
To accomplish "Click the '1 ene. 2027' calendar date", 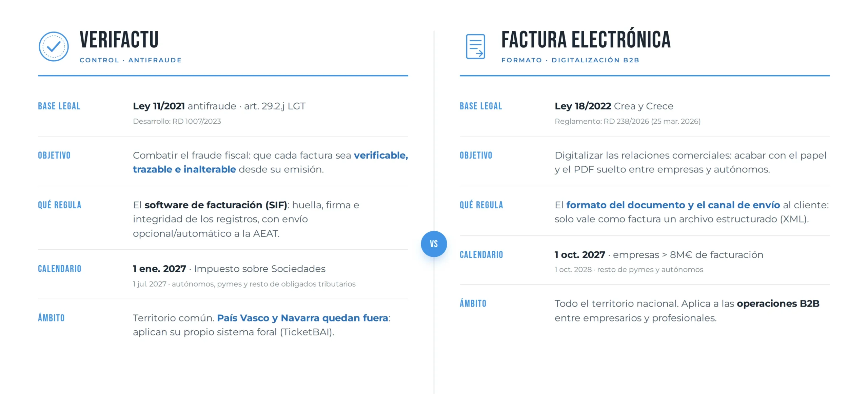I will tap(159, 269).
